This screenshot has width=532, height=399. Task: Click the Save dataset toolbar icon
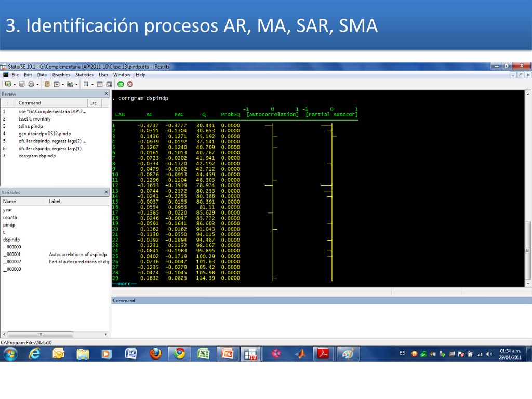(22, 84)
